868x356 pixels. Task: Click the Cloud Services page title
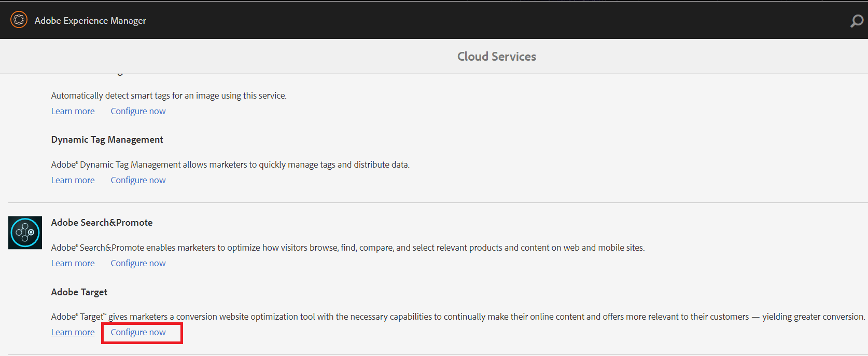tap(496, 57)
